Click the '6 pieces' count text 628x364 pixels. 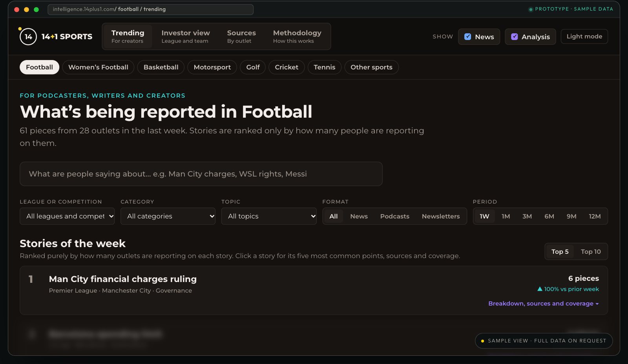pos(584,278)
